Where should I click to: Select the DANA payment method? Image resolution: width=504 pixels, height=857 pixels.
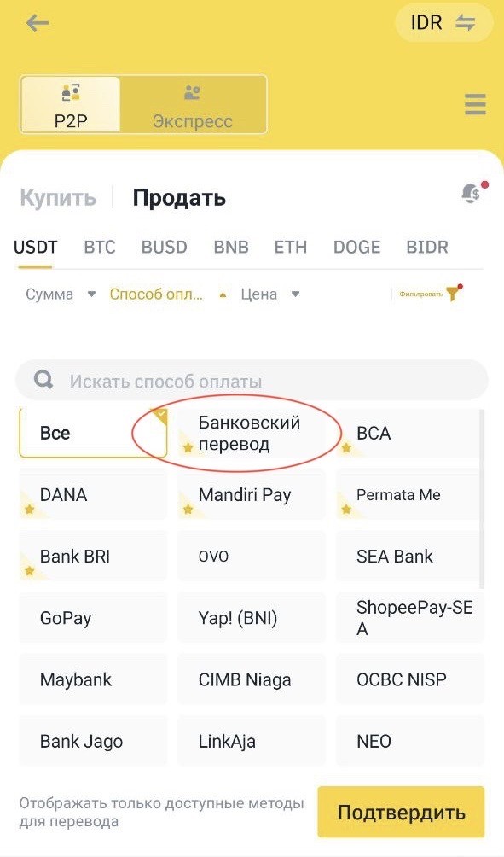tap(93, 494)
